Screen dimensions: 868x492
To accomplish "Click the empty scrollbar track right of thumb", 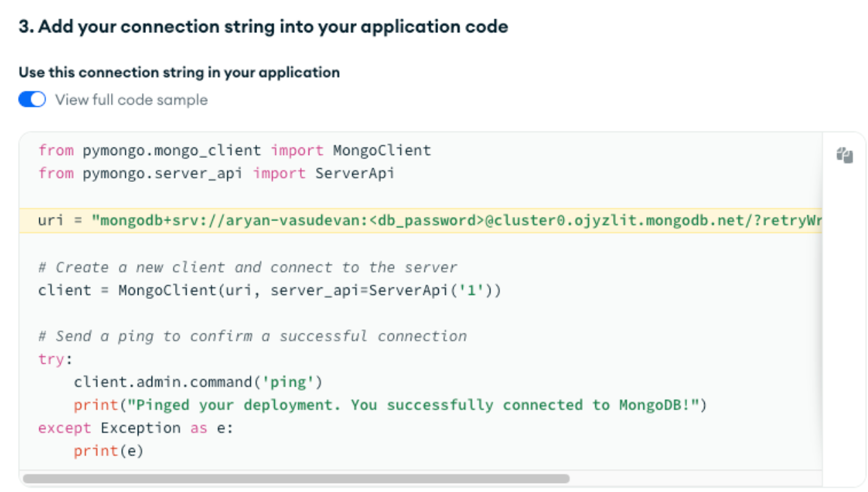I will coord(689,478).
